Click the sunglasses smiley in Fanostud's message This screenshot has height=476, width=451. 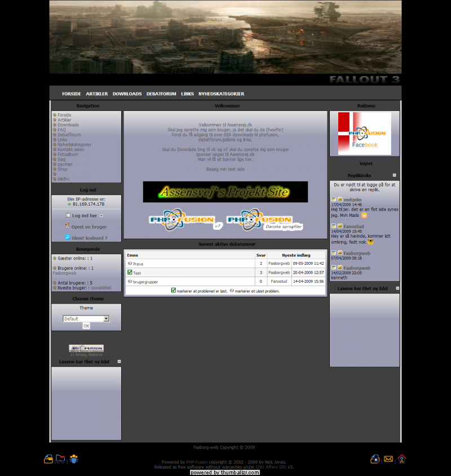point(370,242)
